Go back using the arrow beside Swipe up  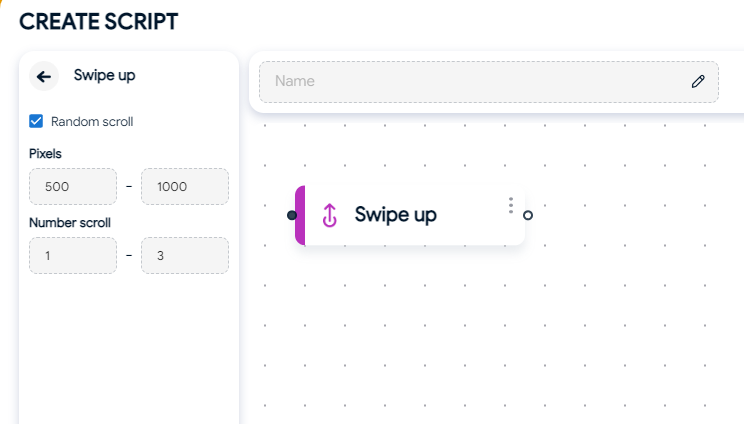coord(44,76)
